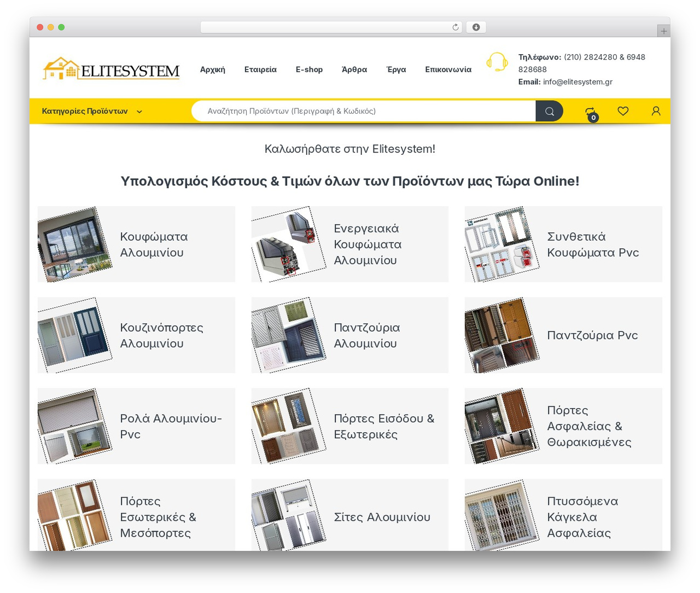Click the Ρολά Αλουμινίου-Pvc thumbnail image

[x=75, y=426]
